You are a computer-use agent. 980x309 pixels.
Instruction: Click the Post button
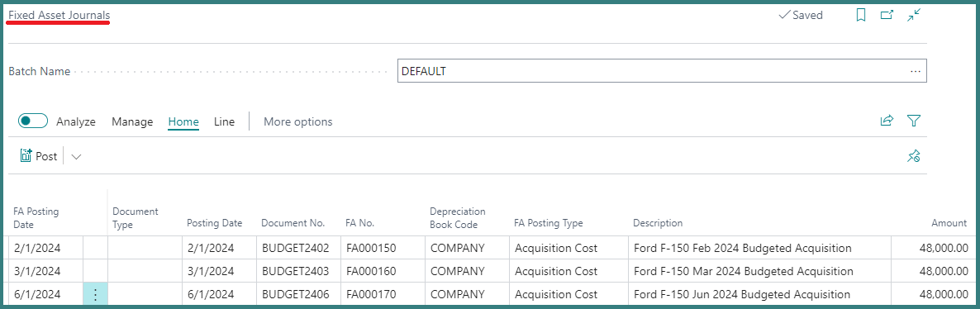(x=39, y=156)
